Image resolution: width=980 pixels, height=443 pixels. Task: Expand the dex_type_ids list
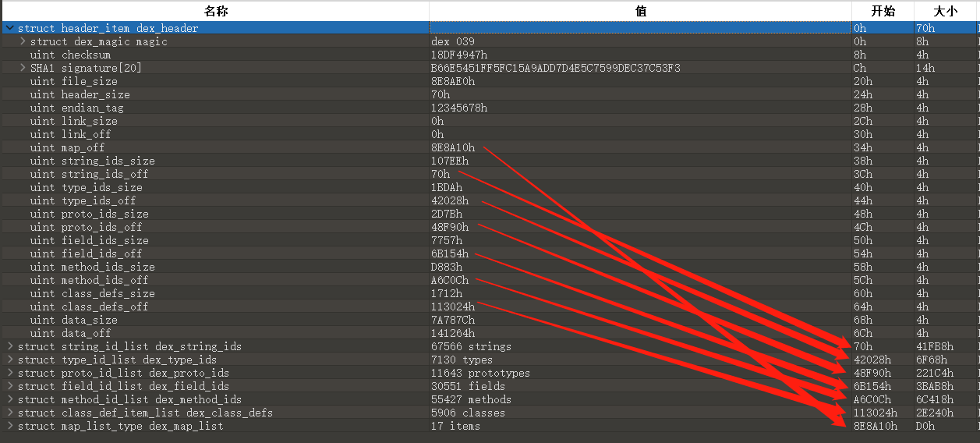pos(9,360)
